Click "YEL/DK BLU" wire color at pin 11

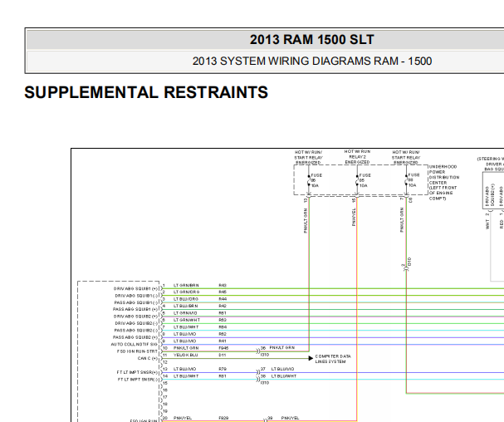coord(185,355)
